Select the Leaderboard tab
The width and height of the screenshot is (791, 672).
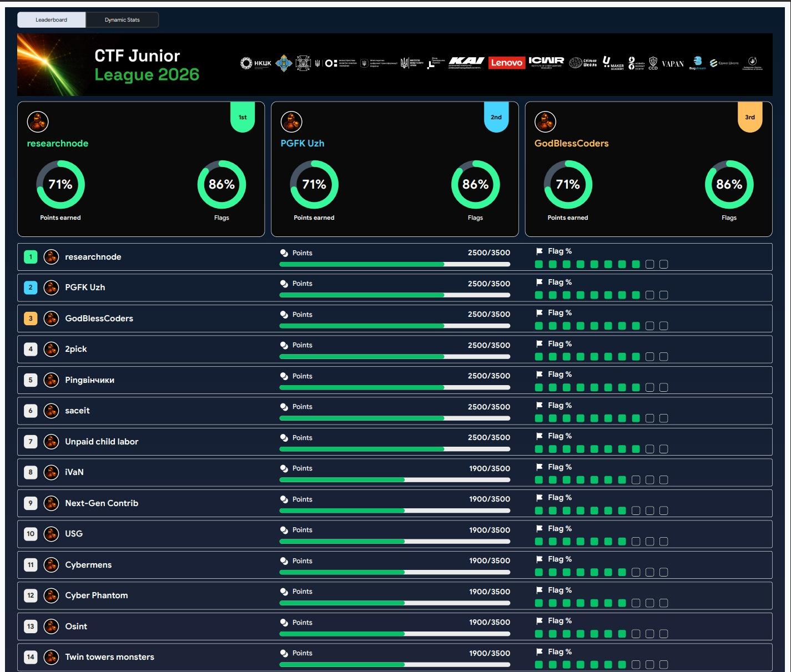[52, 20]
